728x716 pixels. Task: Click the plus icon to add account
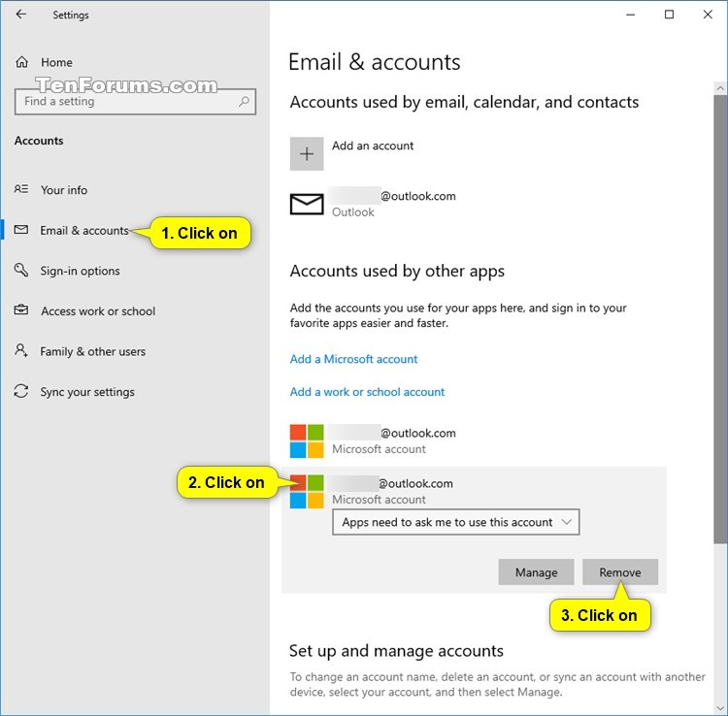[x=307, y=153]
